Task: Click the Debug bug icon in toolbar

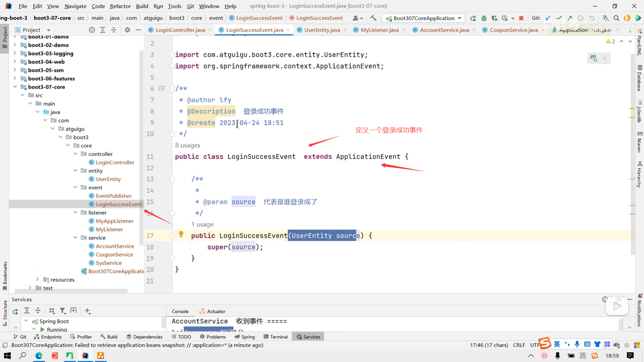Action: click(484, 18)
